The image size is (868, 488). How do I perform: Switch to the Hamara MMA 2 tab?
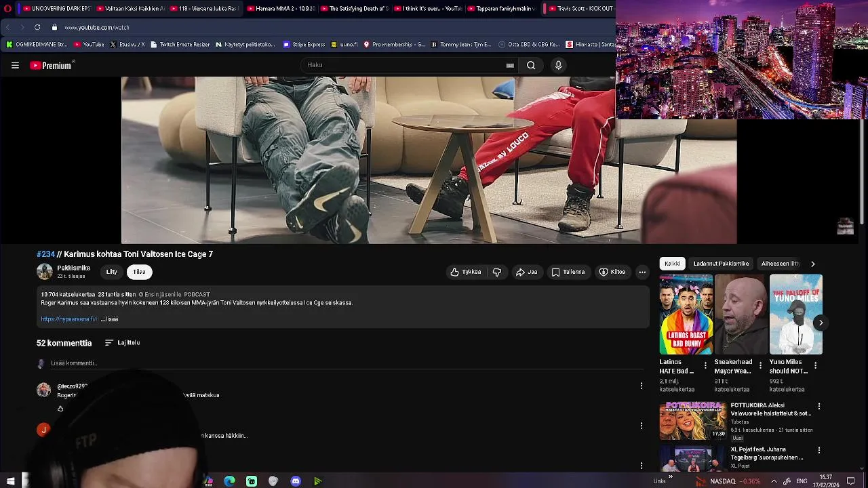[x=280, y=8]
